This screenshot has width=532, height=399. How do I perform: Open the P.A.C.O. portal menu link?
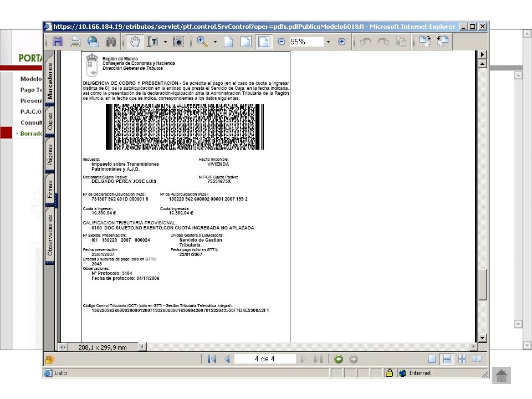(x=31, y=111)
